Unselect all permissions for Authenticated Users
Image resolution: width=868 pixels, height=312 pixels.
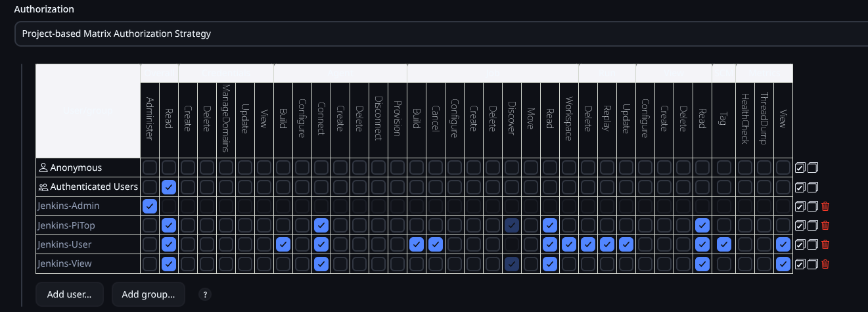813,187
